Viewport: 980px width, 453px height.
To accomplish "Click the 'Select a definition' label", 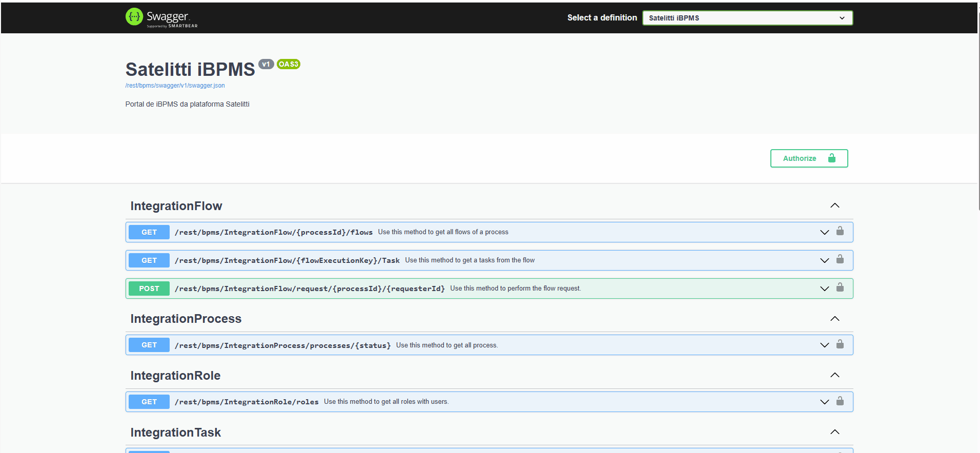I will [602, 17].
